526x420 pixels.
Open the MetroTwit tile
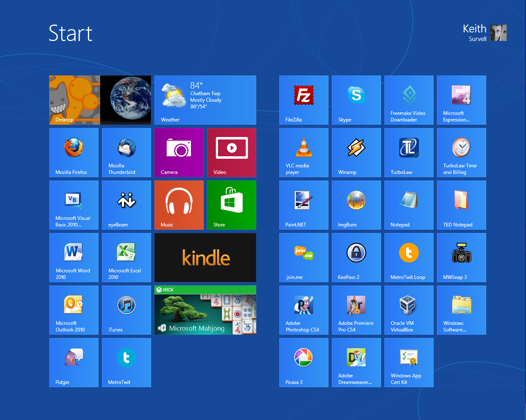coord(126,363)
